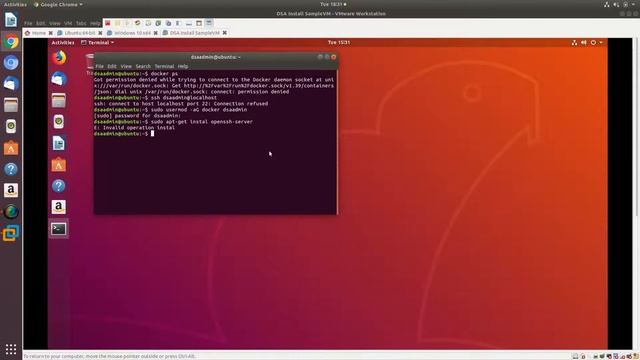Viewport: 640px width, 360px height.
Task: Open the Files manager in the guest dock
Action: click(x=59, y=100)
